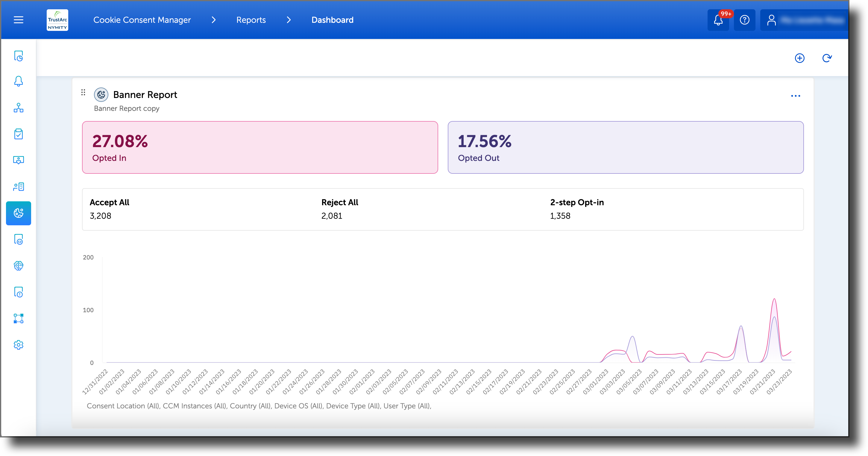The image size is (868, 456).
Task: Click the 17.56% Opted Out card
Action: 625,147
